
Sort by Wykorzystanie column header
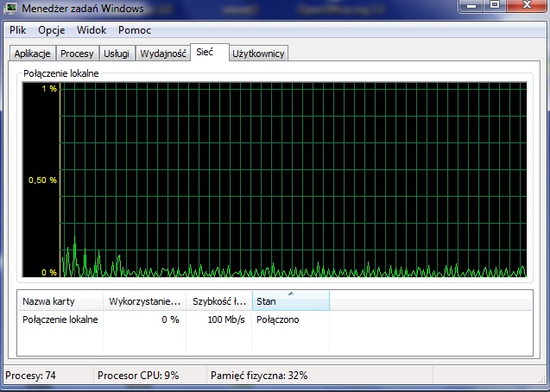(x=144, y=301)
